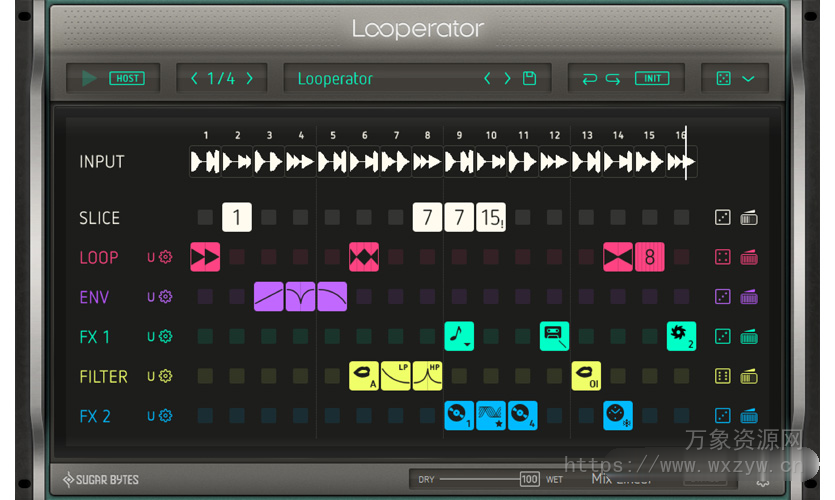The image size is (835, 500).
Task: Click the ENV step 5 decay curve cell
Action: pyautogui.click(x=332, y=297)
